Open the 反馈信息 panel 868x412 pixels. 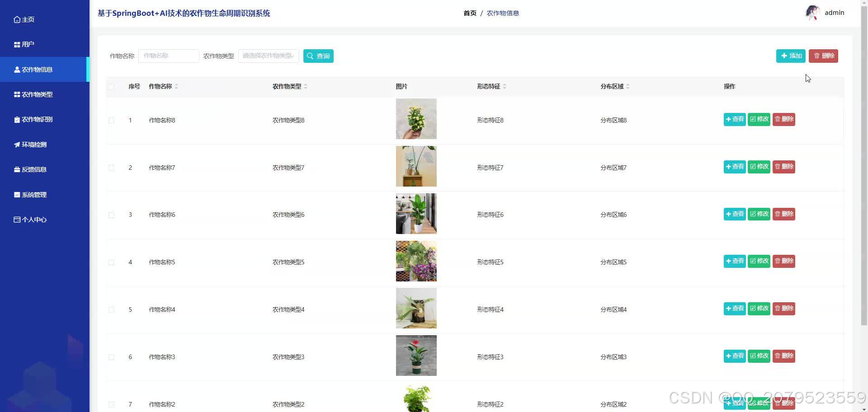pos(16,169)
